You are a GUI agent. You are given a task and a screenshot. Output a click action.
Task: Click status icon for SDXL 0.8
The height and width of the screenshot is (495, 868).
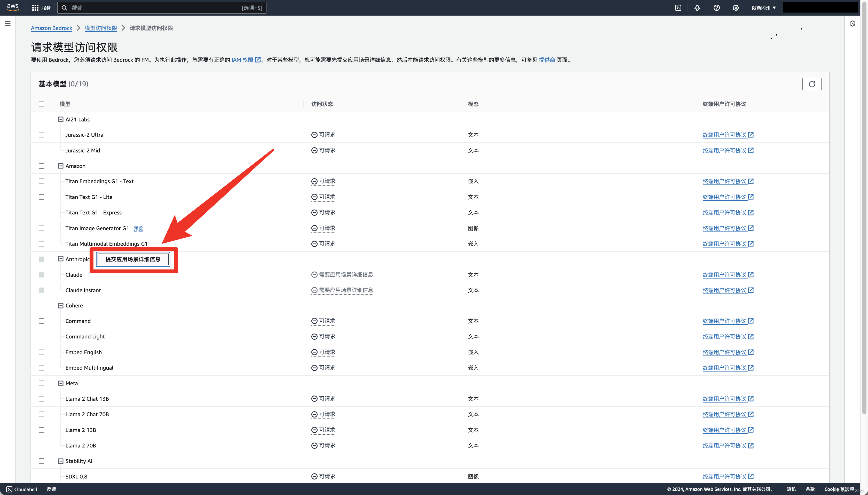314,476
